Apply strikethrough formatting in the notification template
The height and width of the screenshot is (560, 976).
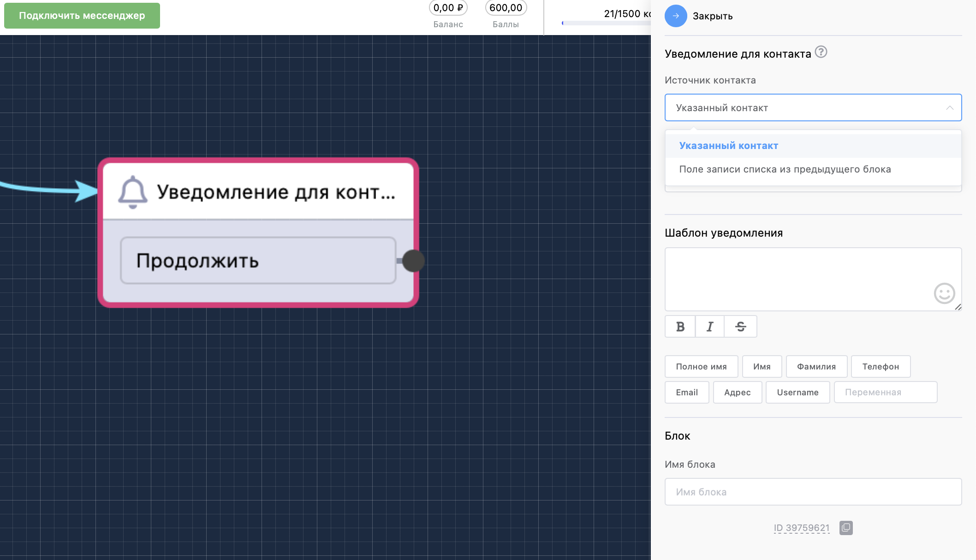740,326
